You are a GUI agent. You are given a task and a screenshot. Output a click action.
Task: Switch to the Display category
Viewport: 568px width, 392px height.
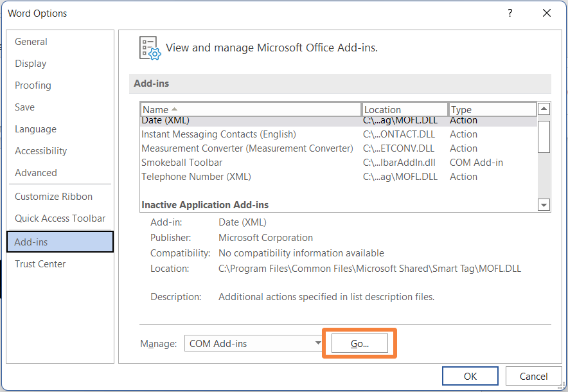tap(31, 64)
